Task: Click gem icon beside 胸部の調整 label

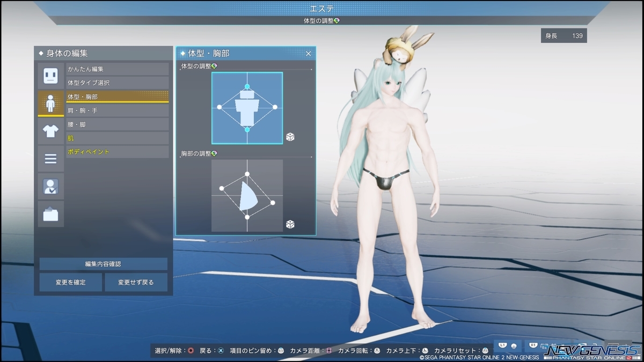Action: point(214,153)
